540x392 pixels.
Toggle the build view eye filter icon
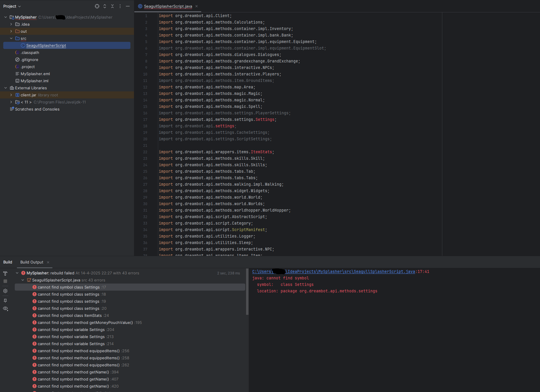tap(5, 309)
